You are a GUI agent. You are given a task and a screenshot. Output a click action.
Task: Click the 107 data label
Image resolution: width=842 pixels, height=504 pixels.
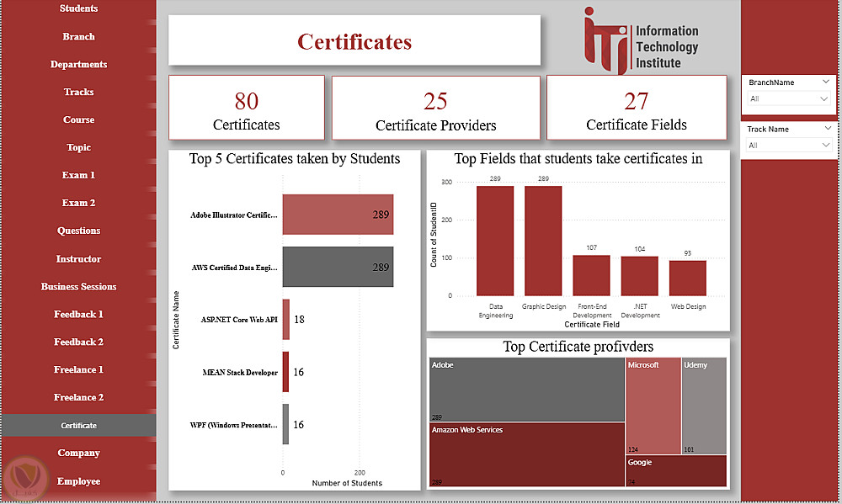[591, 247]
